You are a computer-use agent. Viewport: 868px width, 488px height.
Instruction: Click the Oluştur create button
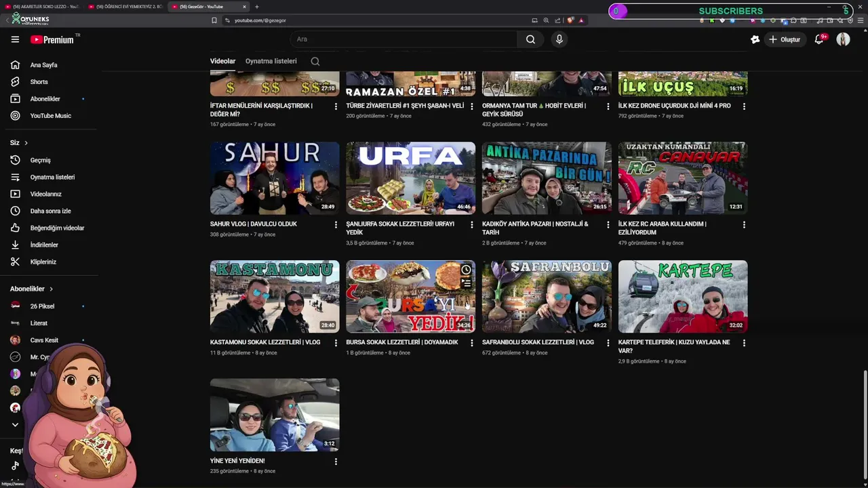(784, 39)
